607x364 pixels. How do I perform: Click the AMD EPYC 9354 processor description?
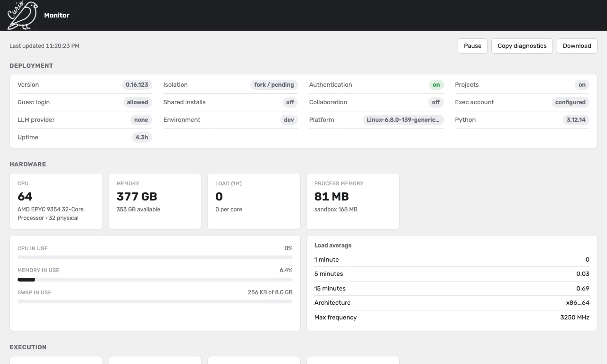point(51,214)
